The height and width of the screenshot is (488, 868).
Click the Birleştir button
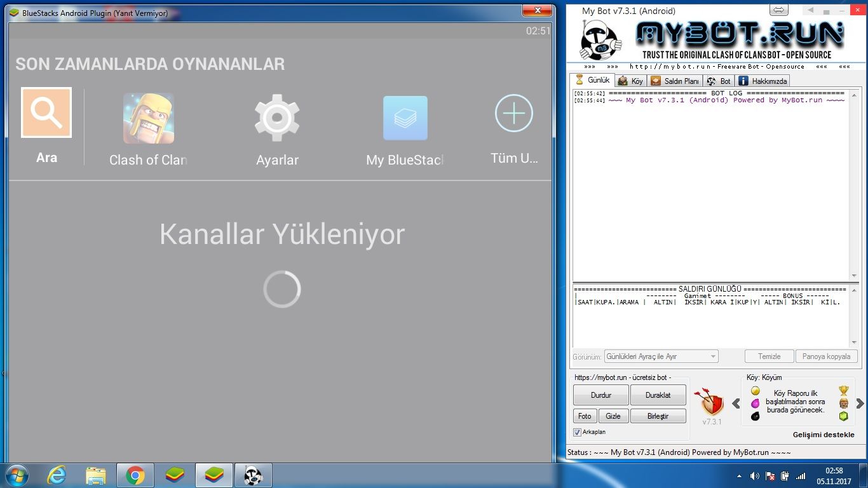658,416
